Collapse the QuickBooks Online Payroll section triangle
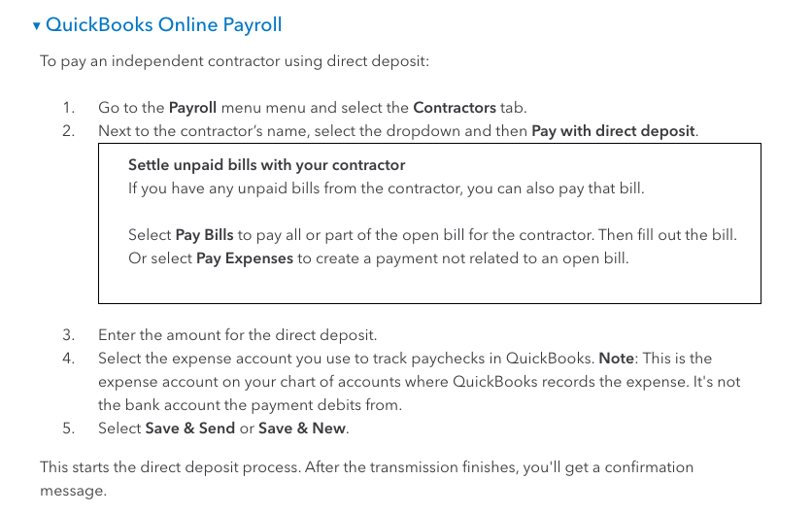The image size is (812, 514). coord(37,25)
